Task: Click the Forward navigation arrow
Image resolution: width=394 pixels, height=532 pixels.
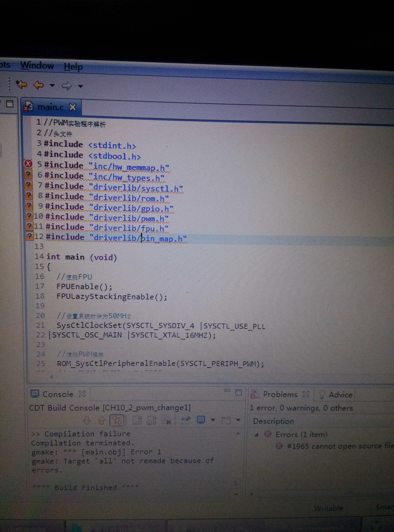Action: (x=67, y=86)
